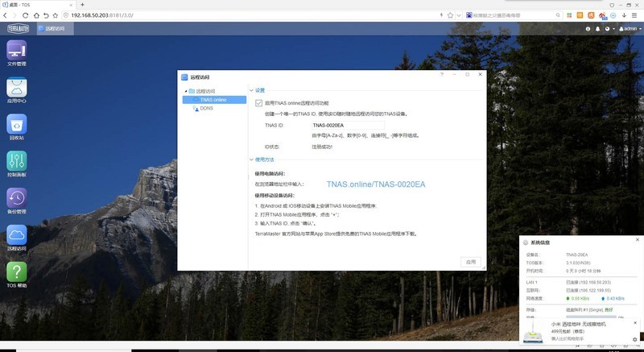This screenshot has height=352, width=644.
Task: Click the address bar showing 192.168.50.203
Action: 250,15
